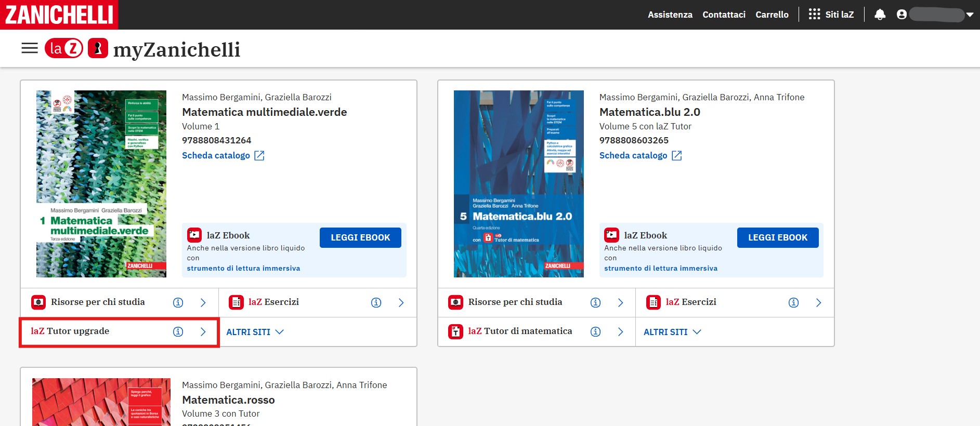Open the Zanichelli home logo
980x426 pixels.
pos(59,15)
